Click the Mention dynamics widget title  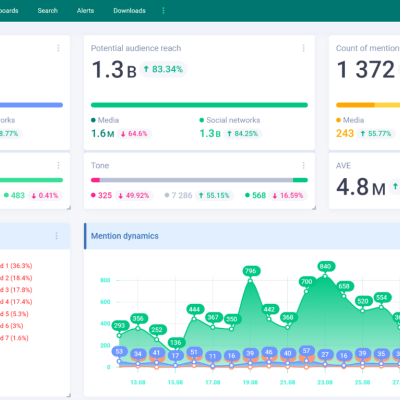[125, 236]
